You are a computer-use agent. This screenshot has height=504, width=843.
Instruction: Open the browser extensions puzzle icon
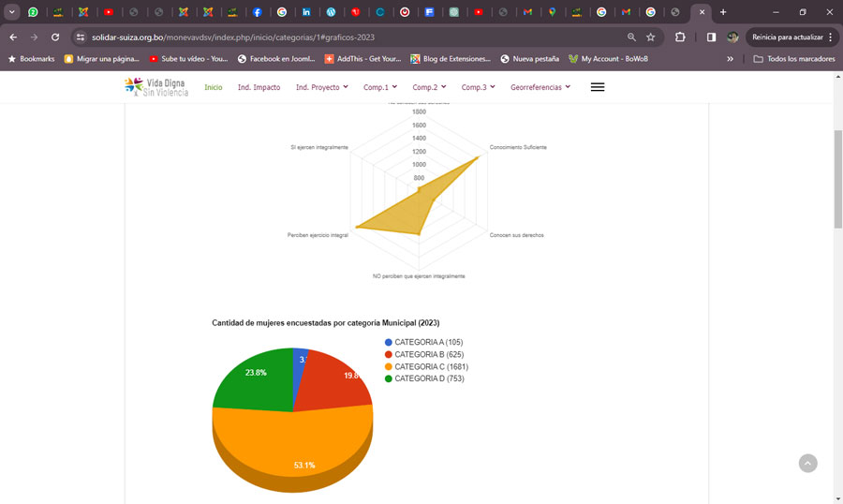[x=680, y=37]
